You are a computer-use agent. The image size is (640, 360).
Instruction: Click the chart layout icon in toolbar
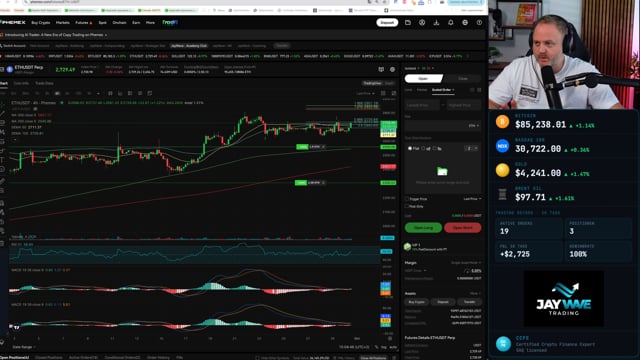(x=130, y=93)
